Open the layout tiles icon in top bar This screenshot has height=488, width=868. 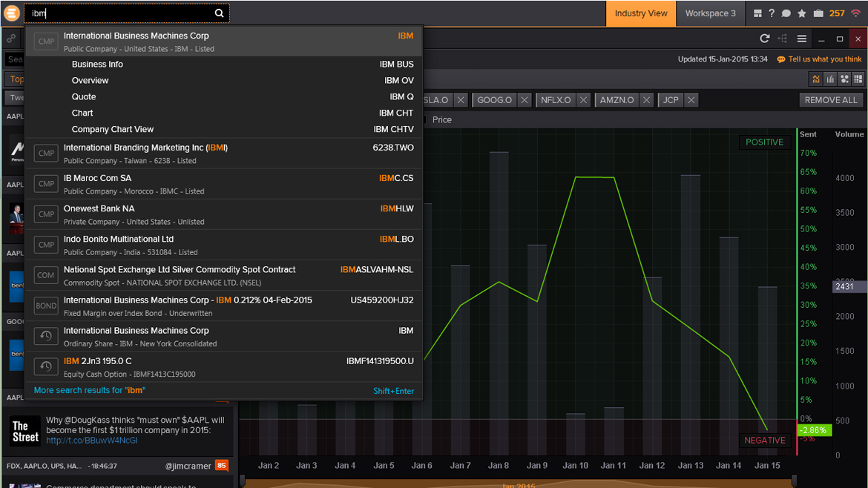(x=757, y=13)
